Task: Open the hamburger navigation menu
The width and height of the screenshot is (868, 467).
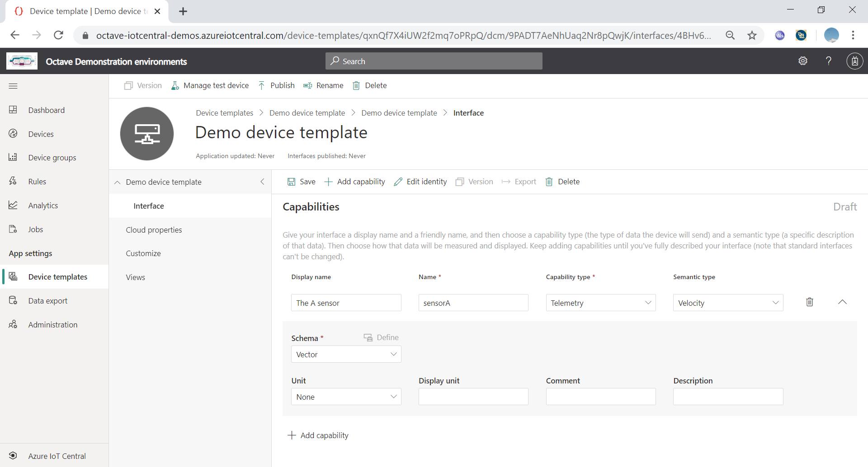Action: tap(13, 86)
